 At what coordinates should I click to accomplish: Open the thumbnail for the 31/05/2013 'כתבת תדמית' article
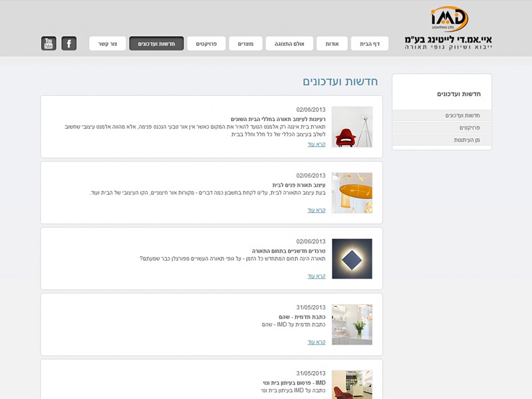(352, 325)
